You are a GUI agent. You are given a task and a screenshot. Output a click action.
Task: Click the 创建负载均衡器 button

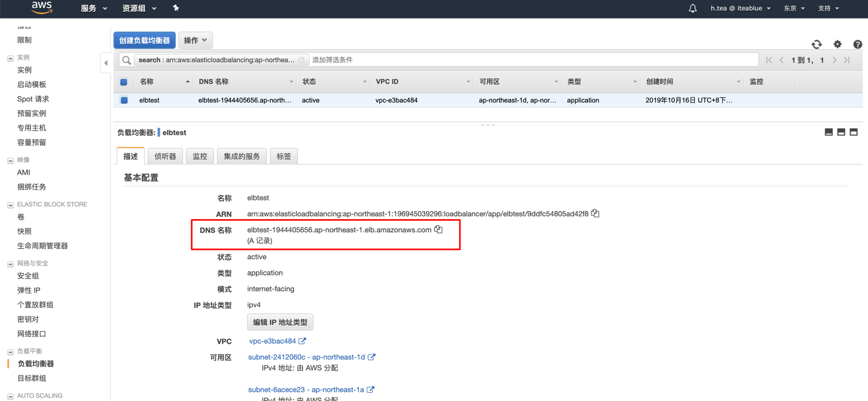pos(144,40)
